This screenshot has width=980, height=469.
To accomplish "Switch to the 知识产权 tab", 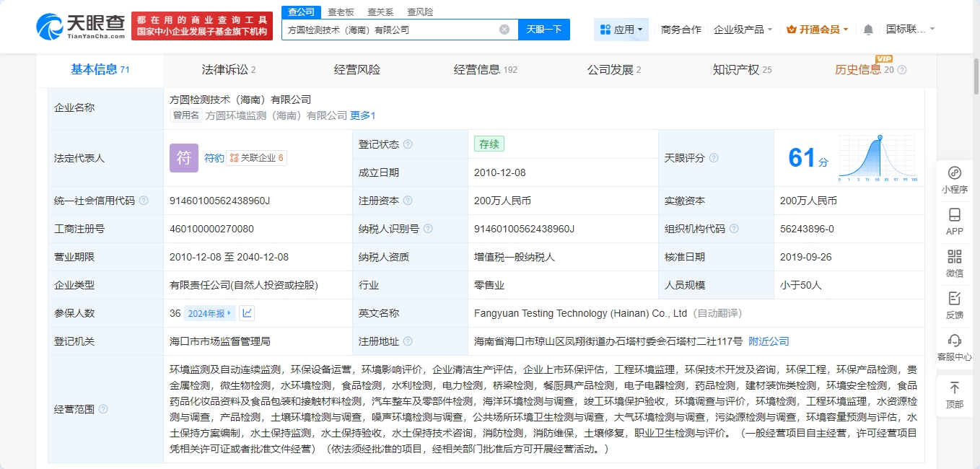I will coord(741,70).
